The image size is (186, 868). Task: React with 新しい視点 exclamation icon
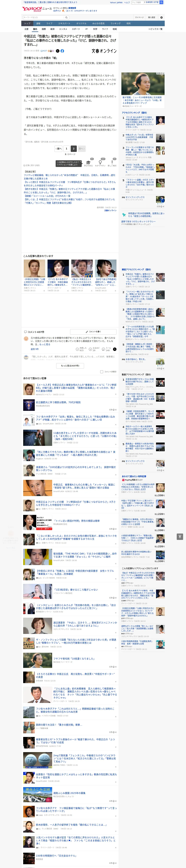click(x=112, y=163)
